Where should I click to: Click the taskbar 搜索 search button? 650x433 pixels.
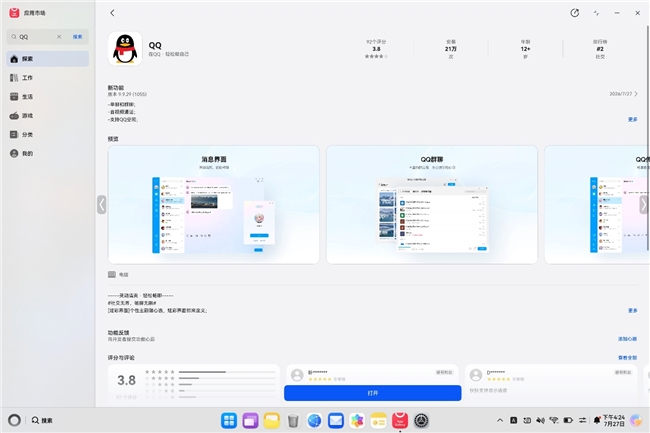point(42,420)
